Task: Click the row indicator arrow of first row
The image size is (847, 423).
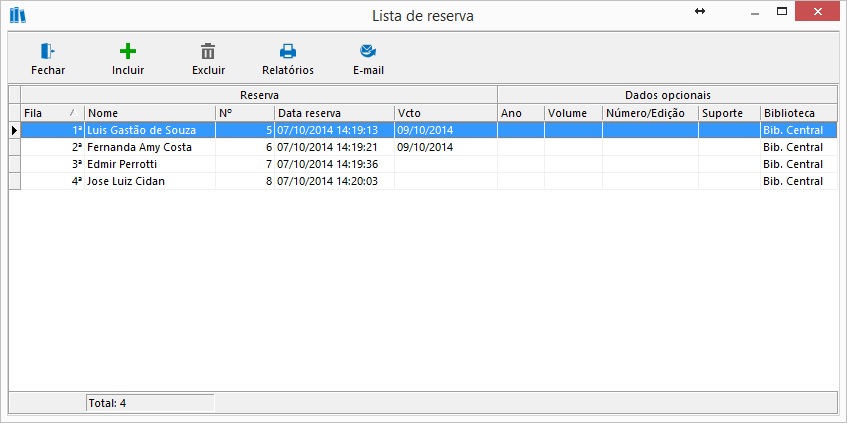Action: [15, 130]
